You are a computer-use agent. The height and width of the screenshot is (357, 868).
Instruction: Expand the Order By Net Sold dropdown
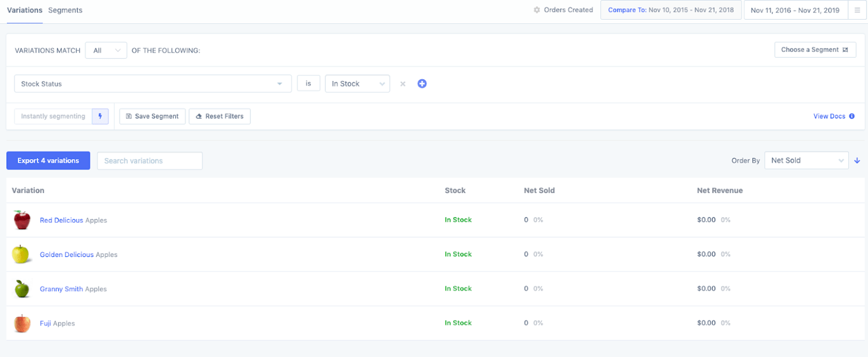coord(806,161)
